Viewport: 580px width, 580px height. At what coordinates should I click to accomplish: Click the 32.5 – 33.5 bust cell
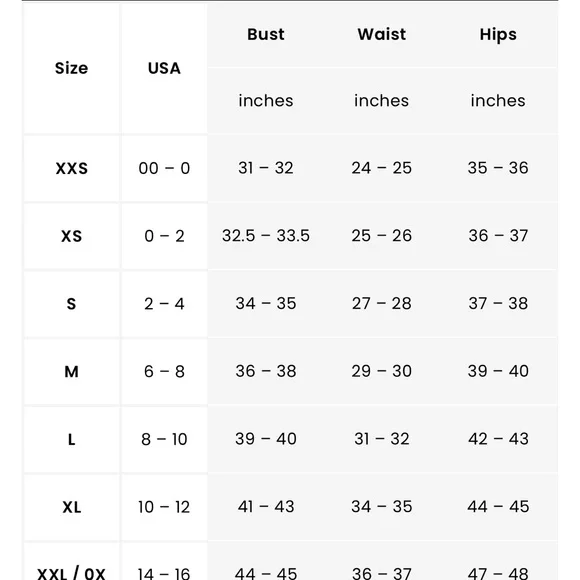pyautogui.click(x=266, y=236)
